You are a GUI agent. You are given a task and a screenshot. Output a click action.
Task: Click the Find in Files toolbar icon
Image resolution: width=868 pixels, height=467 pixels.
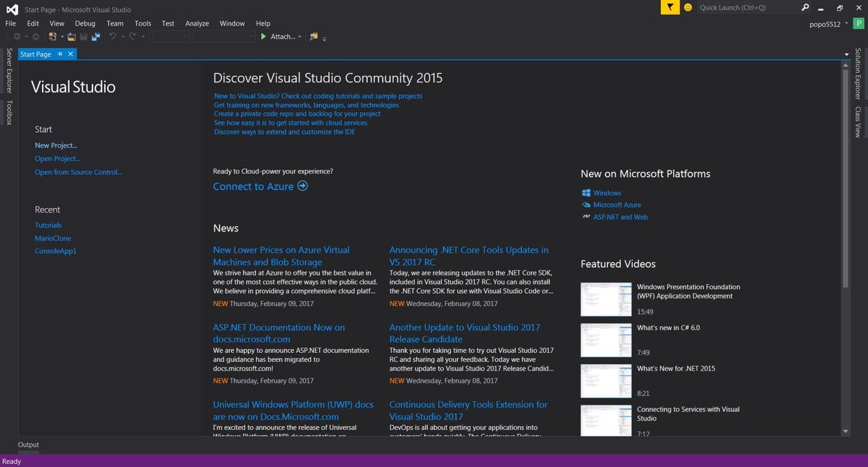(313, 37)
